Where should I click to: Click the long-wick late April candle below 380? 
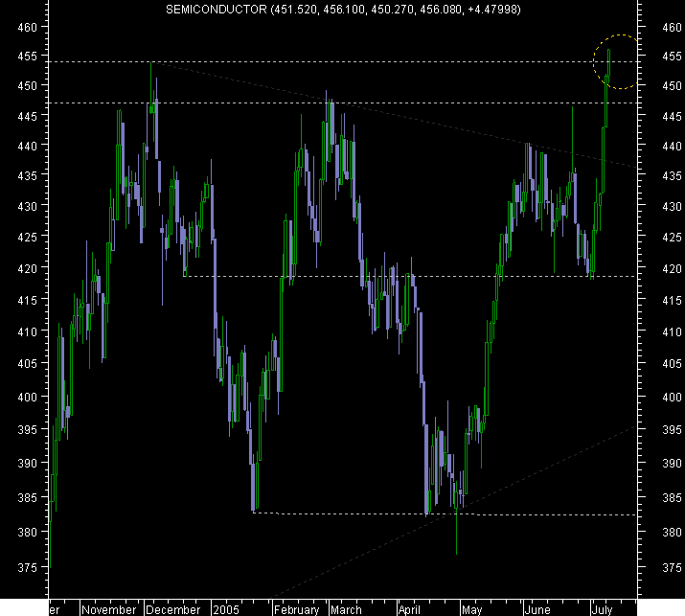click(x=457, y=517)
